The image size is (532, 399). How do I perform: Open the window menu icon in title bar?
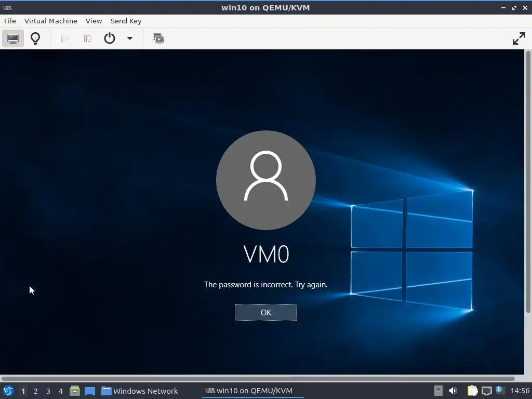point(7,7)
